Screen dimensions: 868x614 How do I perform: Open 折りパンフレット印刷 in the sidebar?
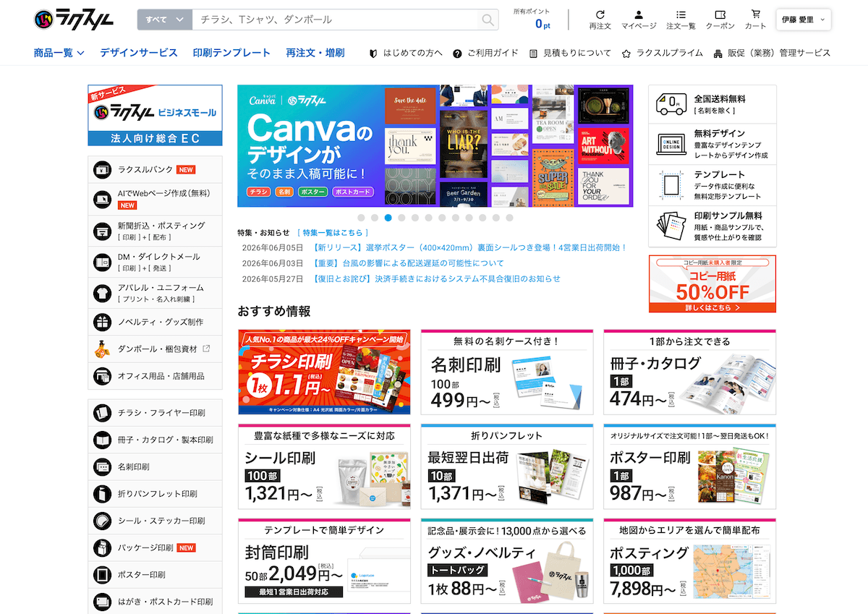(155, 494)
